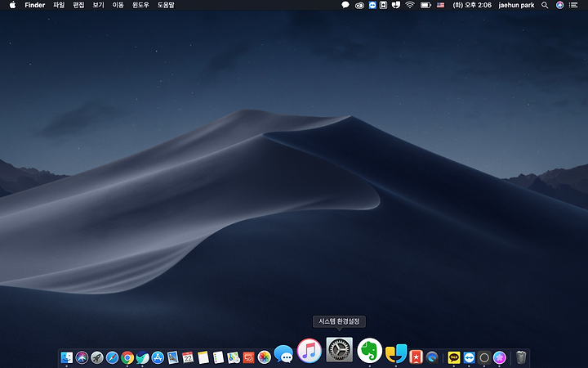Launch QuickTime Player from the dock
The image size is (588, 368).
pyautogui.click(x=432, y=357)
